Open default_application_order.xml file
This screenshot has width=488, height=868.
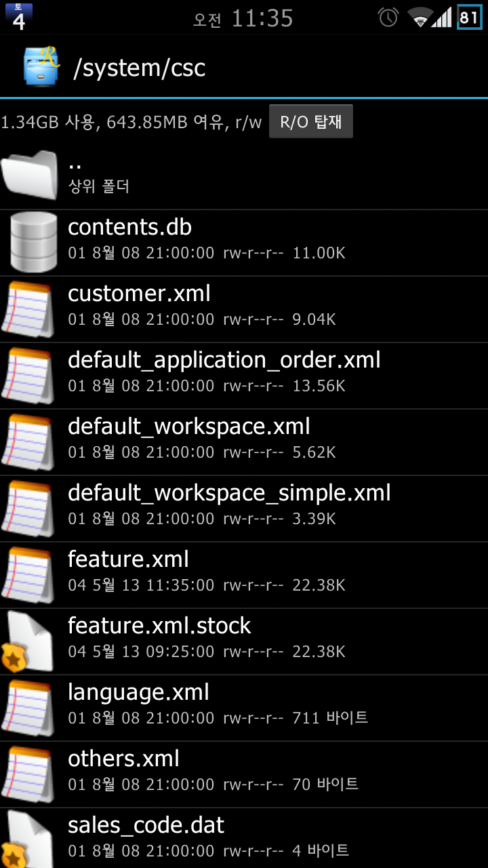point(224,360)
